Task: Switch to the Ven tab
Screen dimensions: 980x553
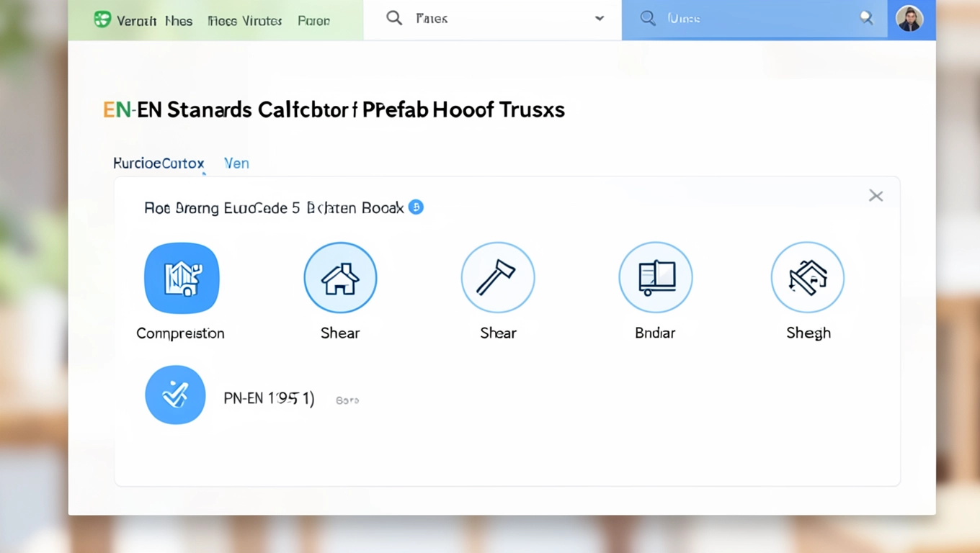Action: [x=236, y=163]
